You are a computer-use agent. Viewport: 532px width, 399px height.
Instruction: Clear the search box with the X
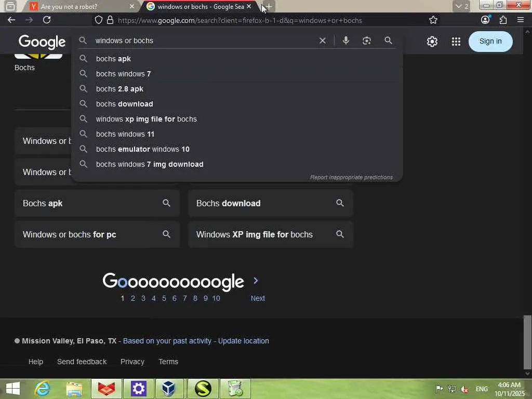(x=323, y=41)
